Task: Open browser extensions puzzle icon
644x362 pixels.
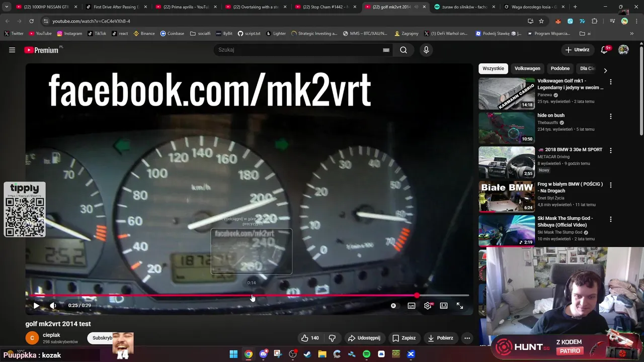Action: coord(595,21)
